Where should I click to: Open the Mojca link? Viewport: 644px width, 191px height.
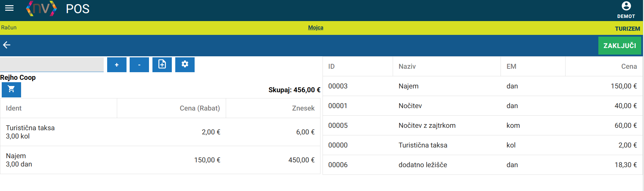click(x=316, y=28)
